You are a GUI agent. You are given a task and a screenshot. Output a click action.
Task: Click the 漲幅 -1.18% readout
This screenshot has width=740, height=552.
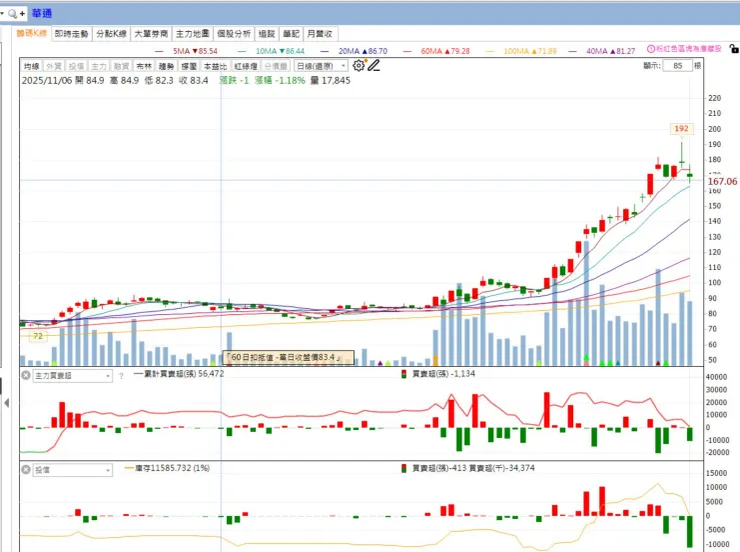click(280, 80)
